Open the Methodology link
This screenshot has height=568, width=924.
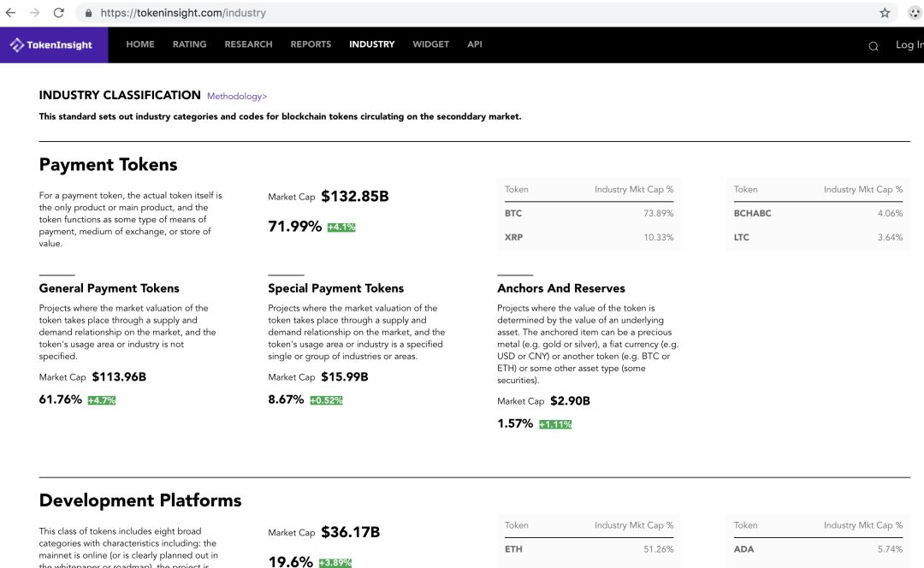tap(237, 96)
